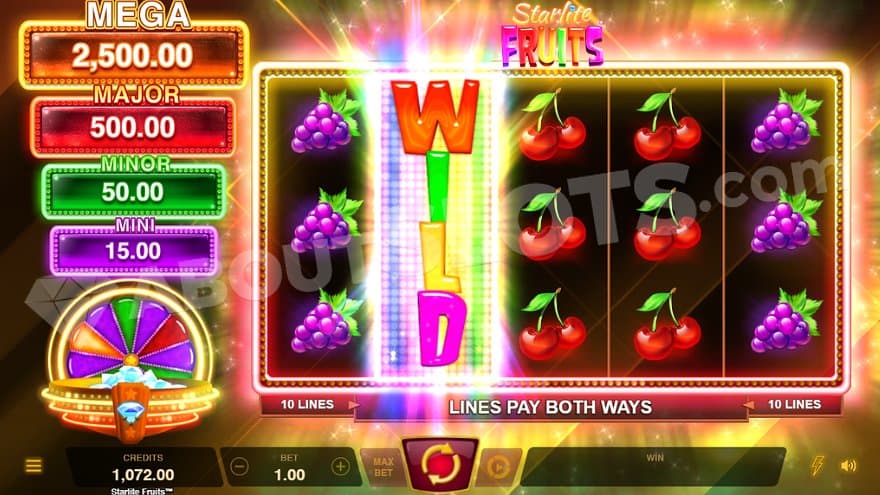Increase bet with plus button
This screenshot has height=495, width=880.
[340, 466]
